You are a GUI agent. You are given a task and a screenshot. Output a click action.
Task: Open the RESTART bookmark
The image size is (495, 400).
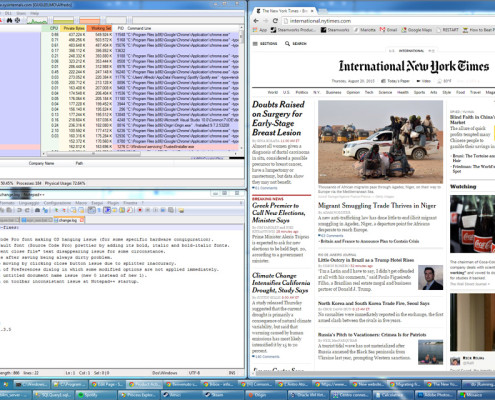tap(447, 30)
